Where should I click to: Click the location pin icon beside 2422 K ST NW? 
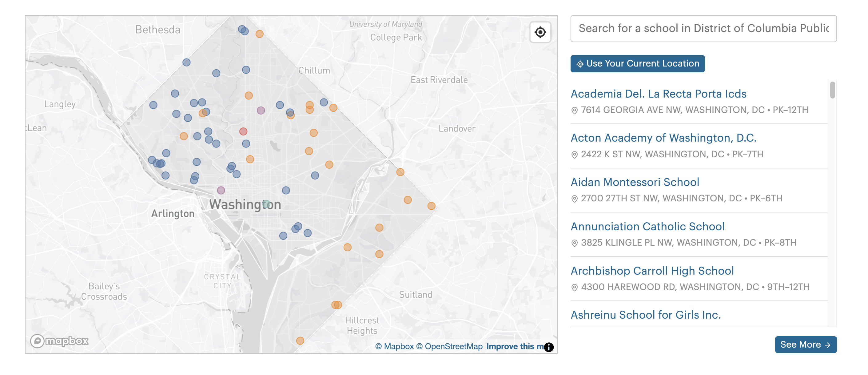click(x=575, y=155)
